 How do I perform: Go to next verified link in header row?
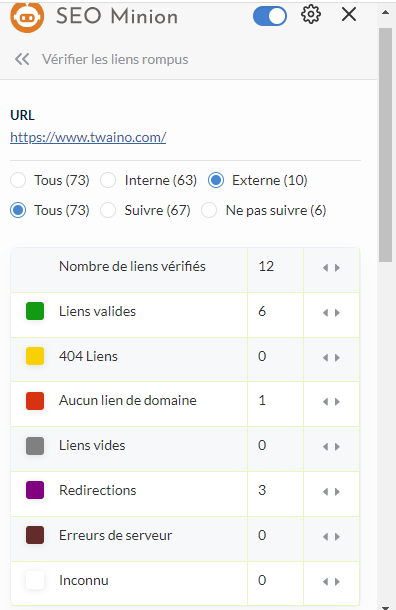[337, 268]
